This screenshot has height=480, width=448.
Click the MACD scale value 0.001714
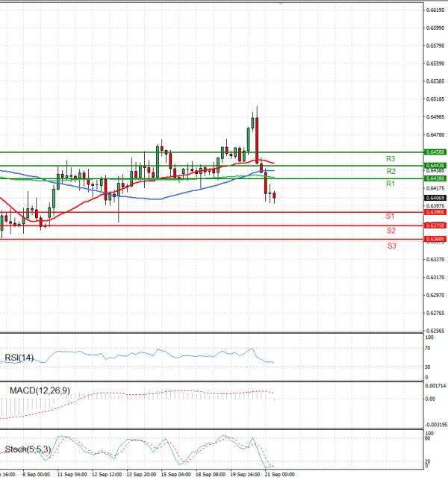point(436,386)
